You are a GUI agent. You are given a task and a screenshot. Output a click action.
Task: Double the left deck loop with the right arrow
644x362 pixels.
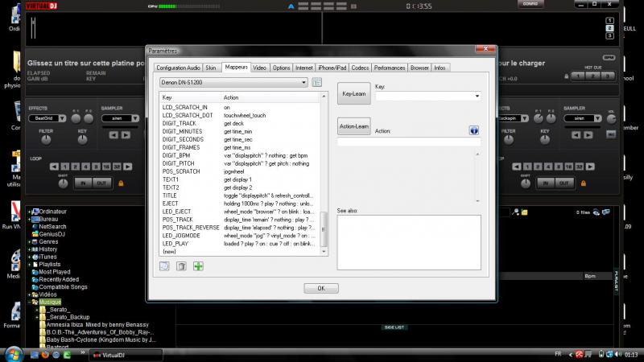128,167
